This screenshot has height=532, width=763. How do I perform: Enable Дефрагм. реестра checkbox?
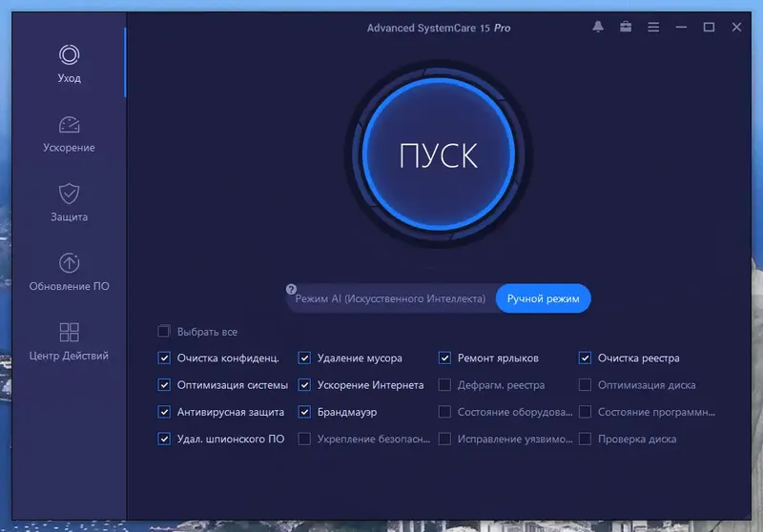444,384
